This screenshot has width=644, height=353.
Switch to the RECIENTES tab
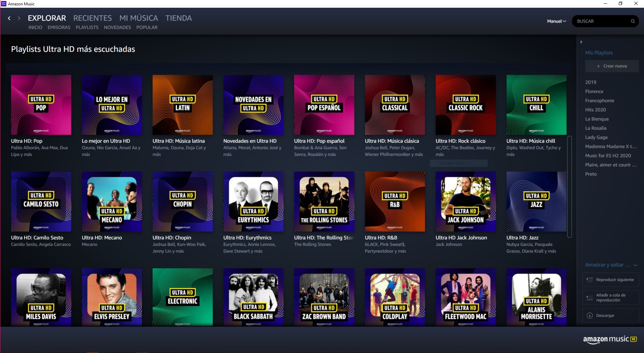[92, 18]
